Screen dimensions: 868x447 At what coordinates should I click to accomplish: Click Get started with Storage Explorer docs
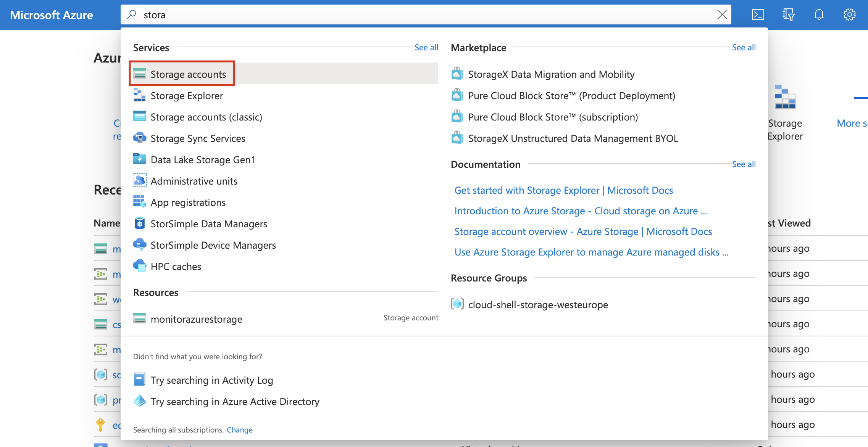click(x=564, y=190)
